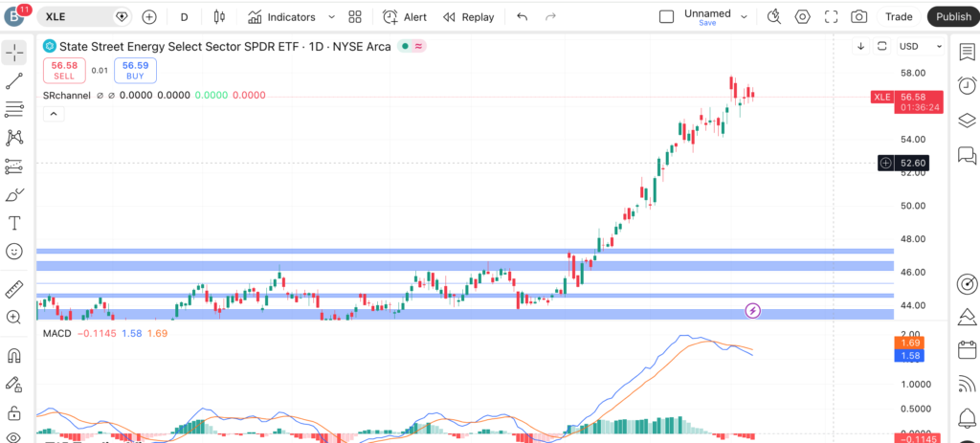Viewport: 980px width, 443px height.
Task: Open the chats panel in right sidebar
Action: click(967, 154)
